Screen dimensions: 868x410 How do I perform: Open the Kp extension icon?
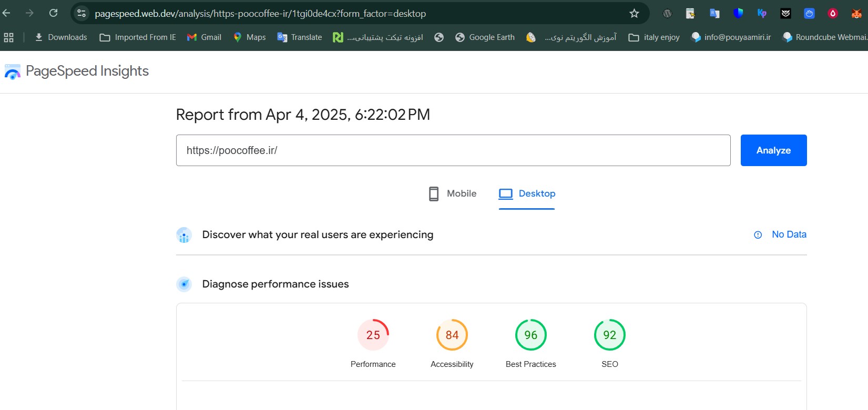(x=762, y=14)
